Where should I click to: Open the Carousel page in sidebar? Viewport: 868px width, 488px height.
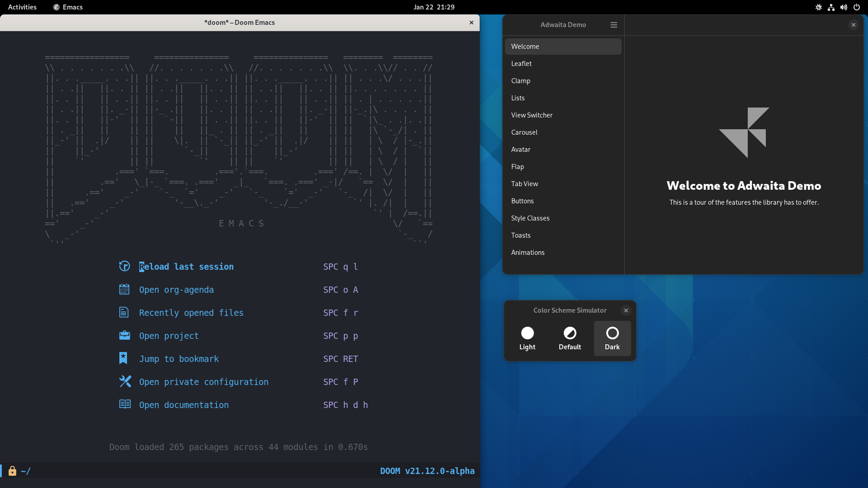563,132
